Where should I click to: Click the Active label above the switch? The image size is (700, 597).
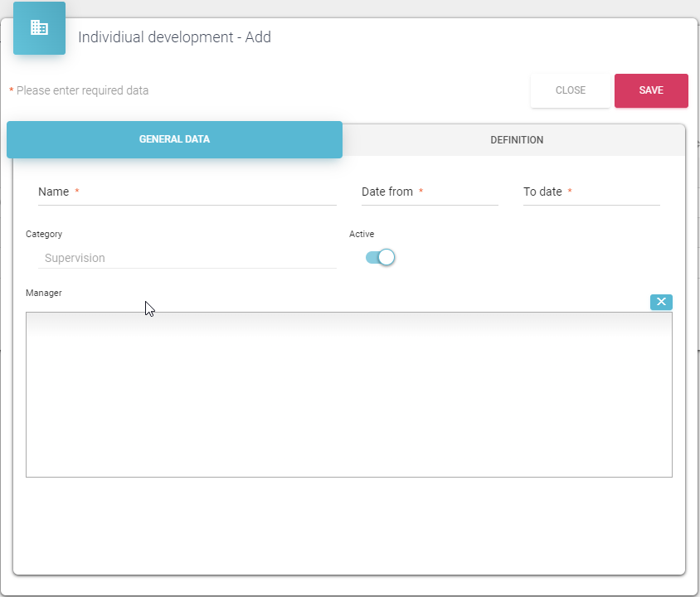pyautogui.click(x=362, y=235)
